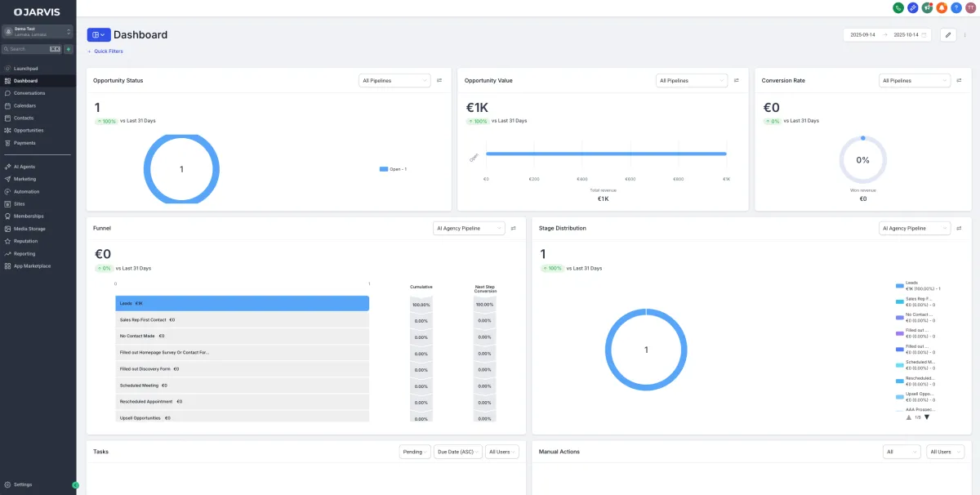Open Contacts in the sidebar
This screenshot has height=495, width=980.
[x=38, y=118]
